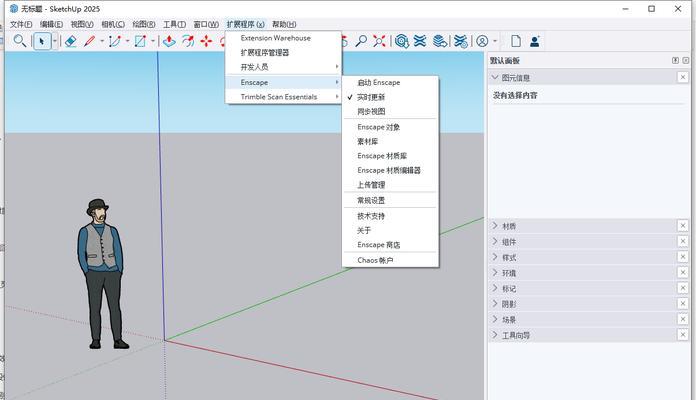
Task: Choose Extension Warehouse from the menu
Action: pyautogui.click(x=283, y=38)
